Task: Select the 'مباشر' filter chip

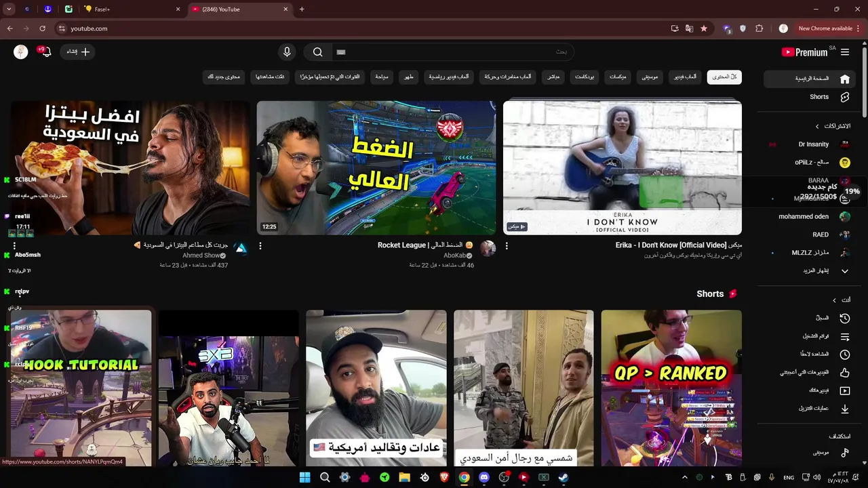Action: 553,77
